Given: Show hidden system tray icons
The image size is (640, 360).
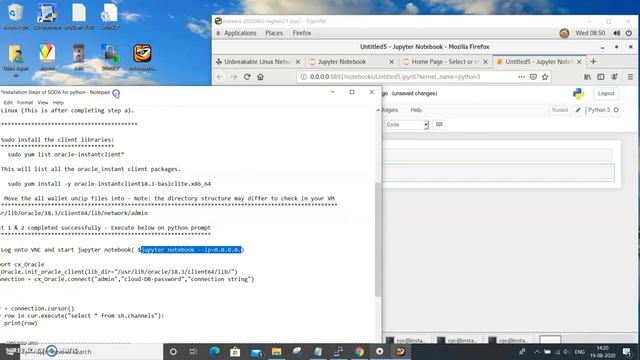Looking at the screenshot, I should (x=537, y=351).
